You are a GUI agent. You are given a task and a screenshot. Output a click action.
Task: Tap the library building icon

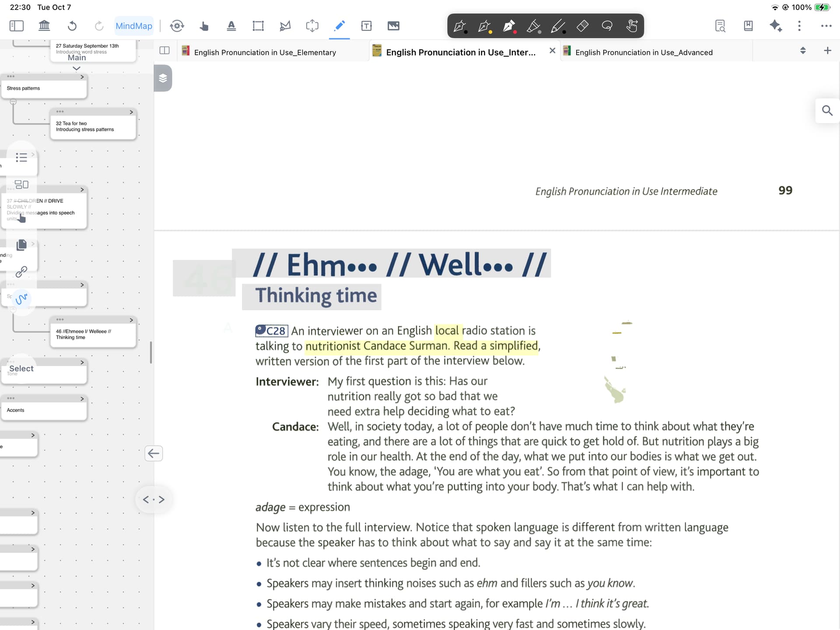[x=44, y=26]
